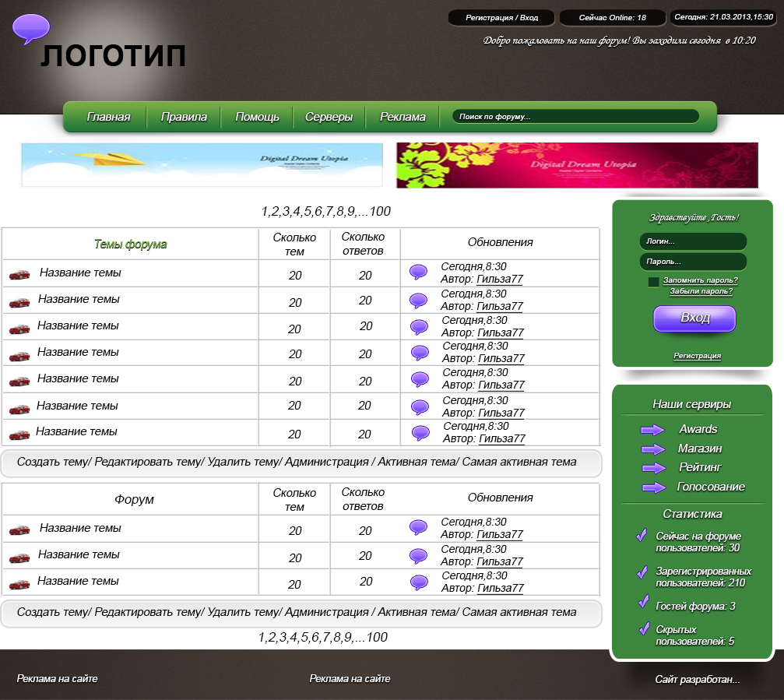Click the arrow icon beside Awards
The image size is (784, 700).
pos(652,430)
